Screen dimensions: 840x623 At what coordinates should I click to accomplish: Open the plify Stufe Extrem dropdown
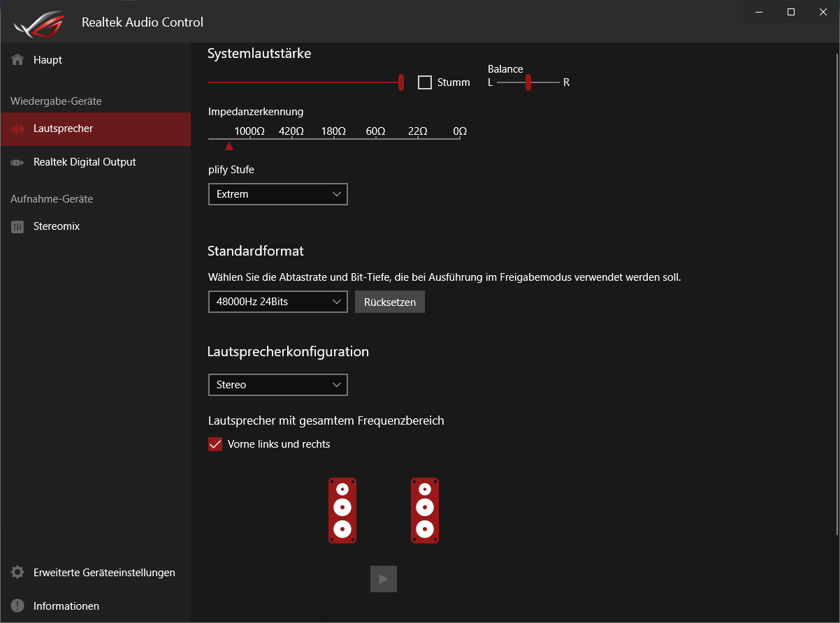coord(278,194)
